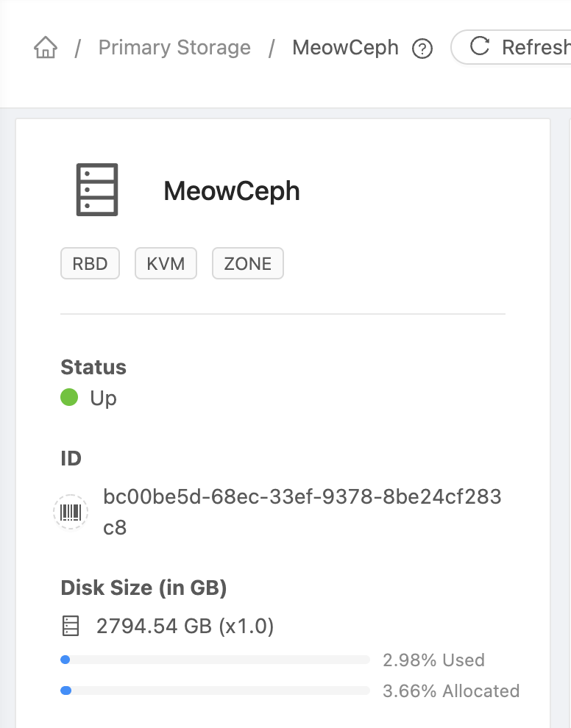Select the green status indicator dot
This screenshot has height=728, width=571.
click(68, 397)
